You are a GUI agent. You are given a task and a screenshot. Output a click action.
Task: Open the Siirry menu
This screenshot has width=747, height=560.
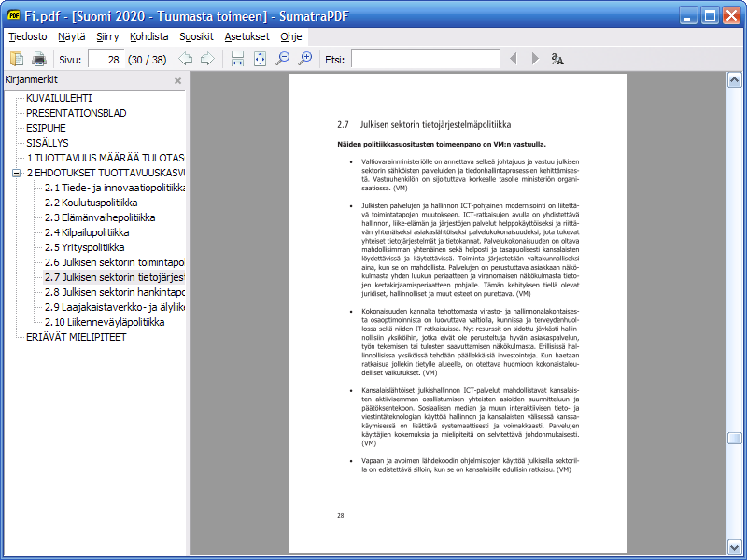click(107, 36)
